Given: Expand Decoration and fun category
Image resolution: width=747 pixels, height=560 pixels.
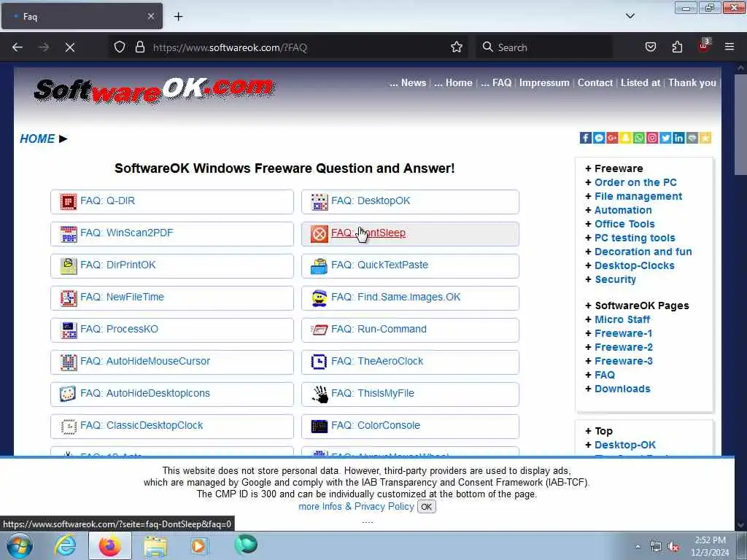Looking at the screenshot, I should click(643, 252).
